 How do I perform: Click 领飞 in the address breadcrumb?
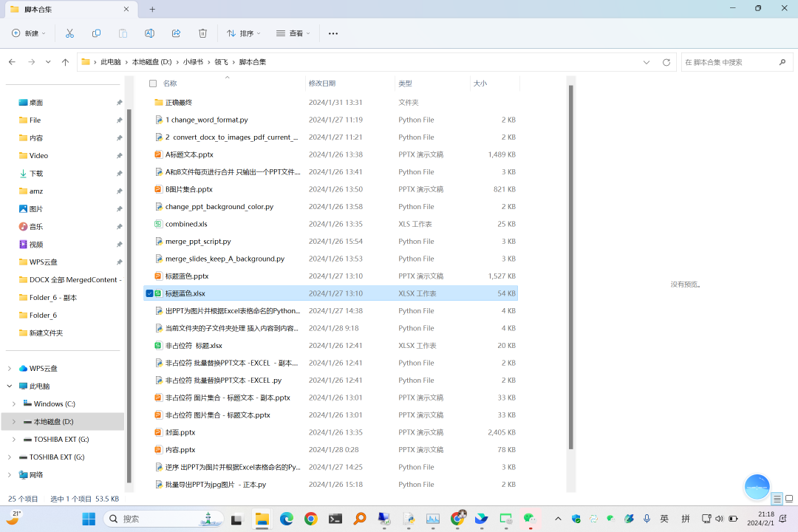tap(221, 62)
